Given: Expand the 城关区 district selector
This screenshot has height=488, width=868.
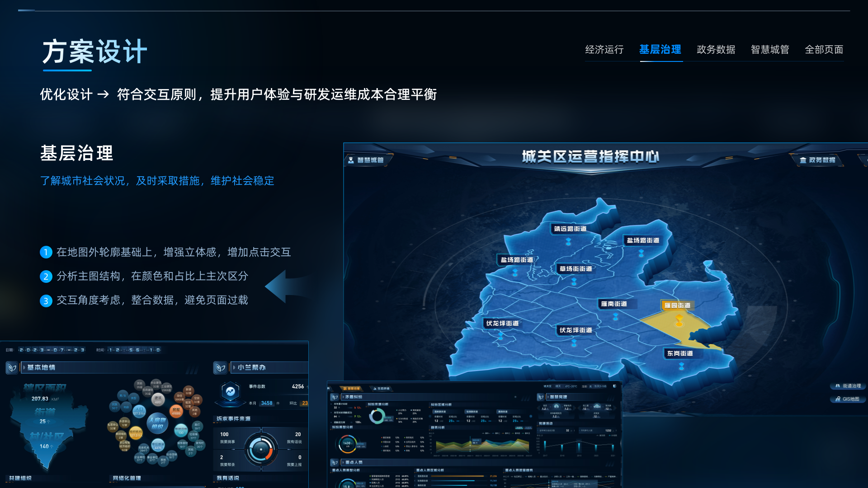Looking at the screenshot, I should pos(547,387).
